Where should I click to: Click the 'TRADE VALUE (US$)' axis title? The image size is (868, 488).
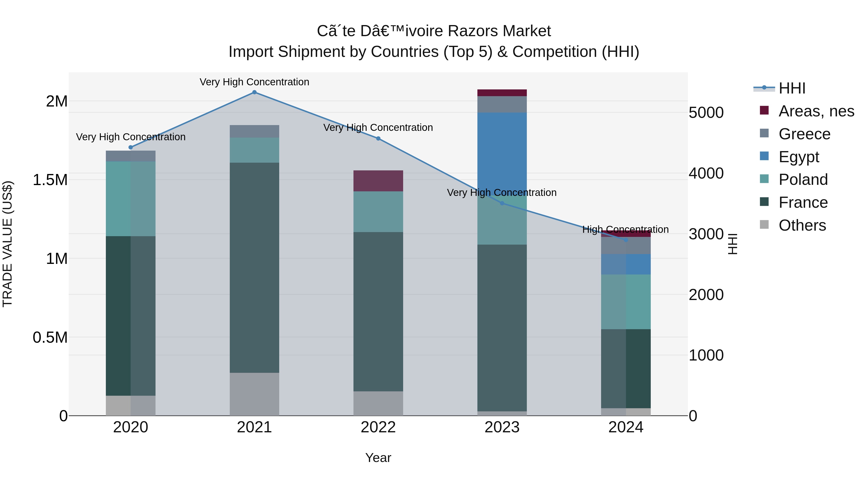click(7, 244)
